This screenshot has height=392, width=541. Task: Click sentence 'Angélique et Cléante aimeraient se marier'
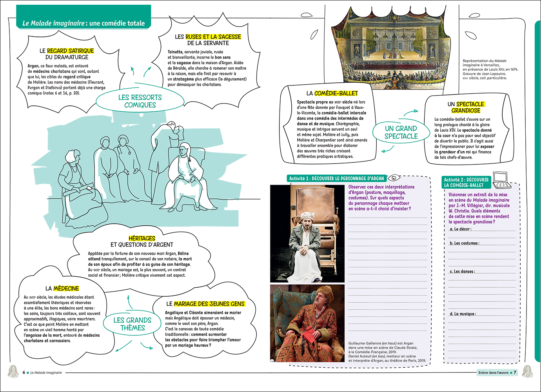tap(203, 313)
